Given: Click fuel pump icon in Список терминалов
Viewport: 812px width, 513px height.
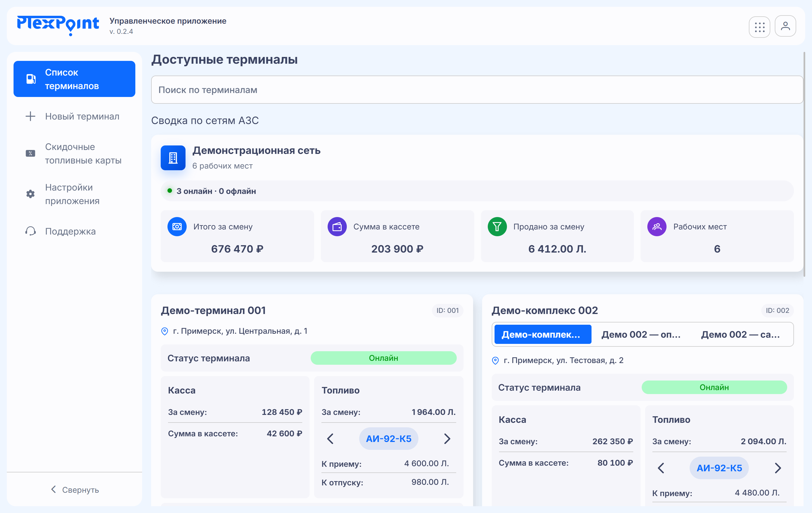Looking at the screenshot, I should (31, 79).
